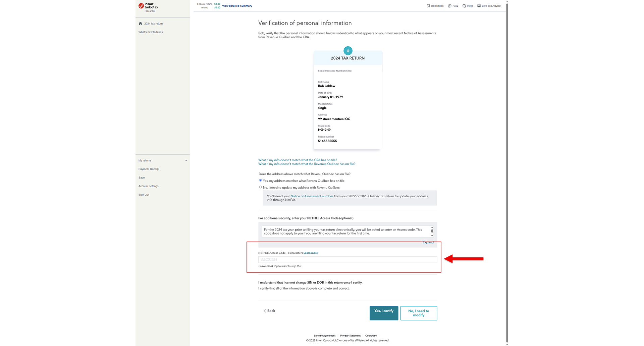Click the H9H9H9 postal code
The image size is (644, 346).
324,130
